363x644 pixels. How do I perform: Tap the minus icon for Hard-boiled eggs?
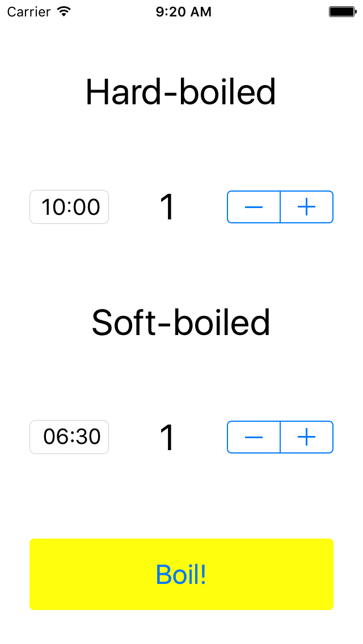coord(254,207)
